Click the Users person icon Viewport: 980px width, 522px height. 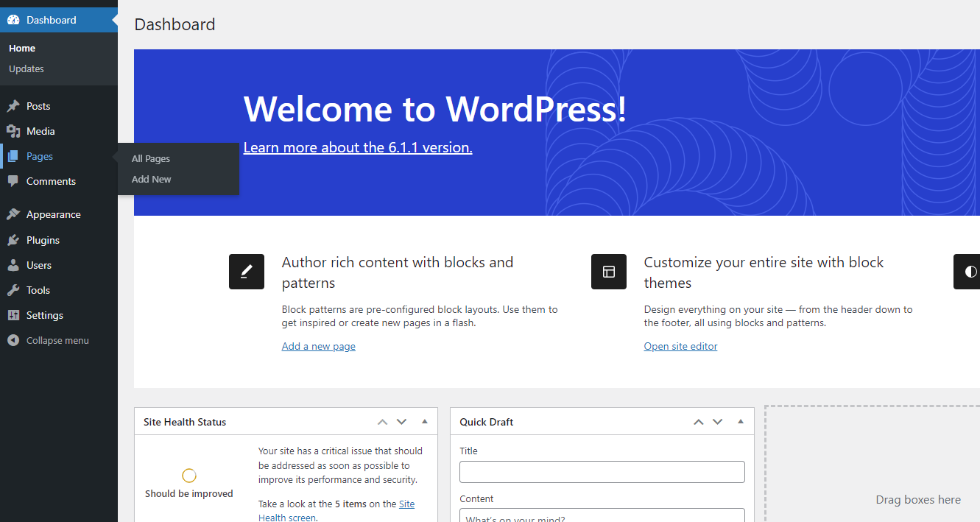13,265
